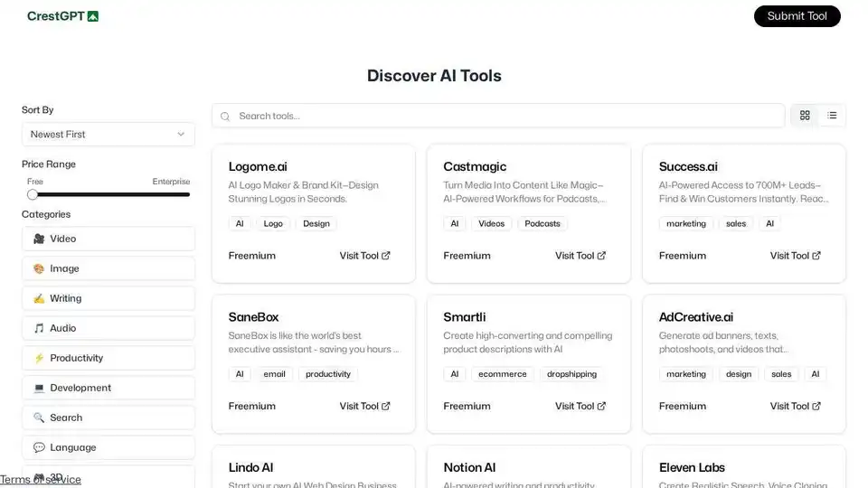
Task: Click the dropshipping tag on Smartli
Action: point(571,374)
